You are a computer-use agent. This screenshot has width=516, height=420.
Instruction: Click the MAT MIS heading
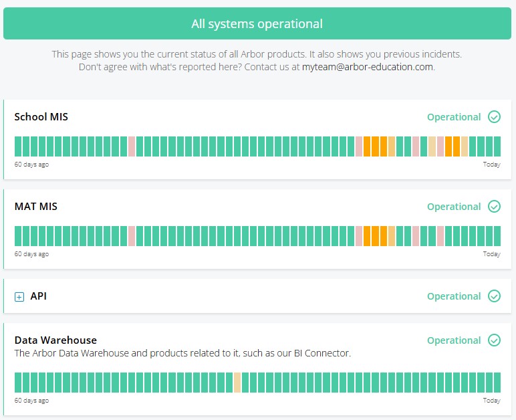point(36,207)
